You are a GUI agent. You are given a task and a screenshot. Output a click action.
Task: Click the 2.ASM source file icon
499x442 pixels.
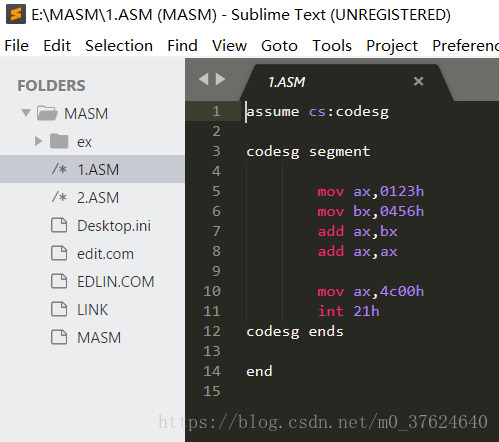tap(59, 197)
